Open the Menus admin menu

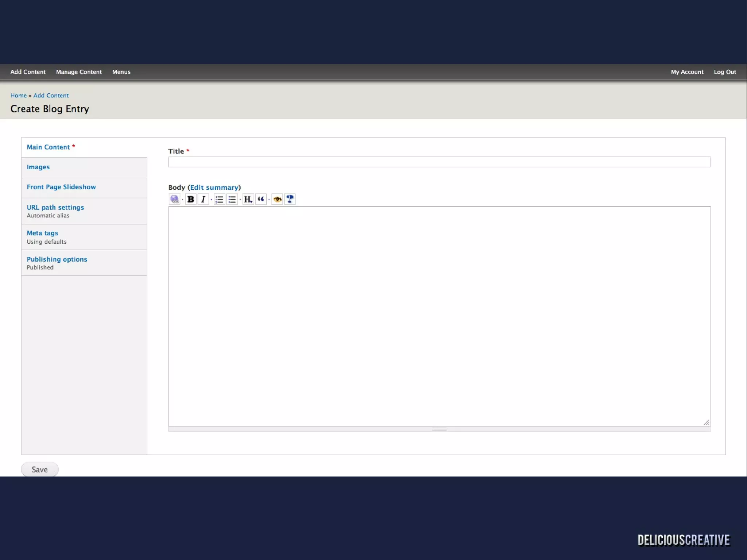121,72
